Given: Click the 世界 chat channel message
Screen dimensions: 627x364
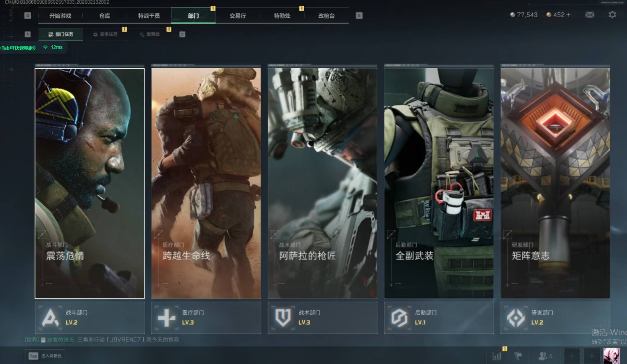Looking at the screenshot, I should click(x=102, y=340).
